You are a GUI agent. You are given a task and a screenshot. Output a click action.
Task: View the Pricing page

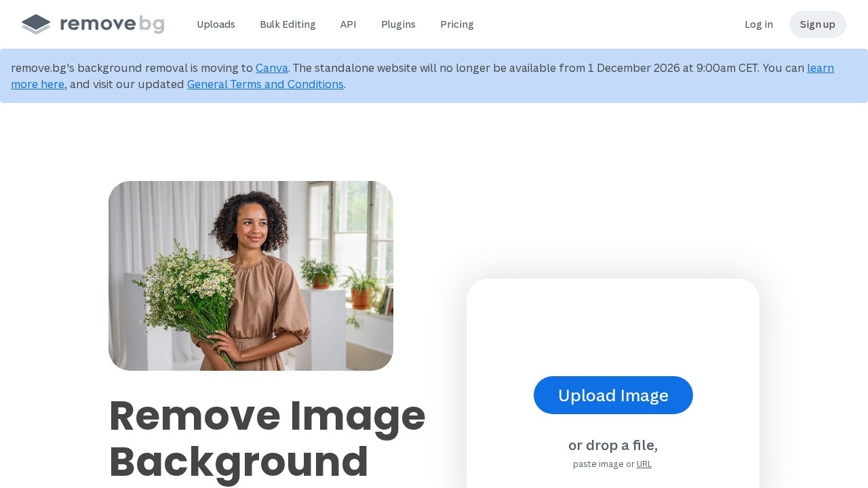point(457,24)
